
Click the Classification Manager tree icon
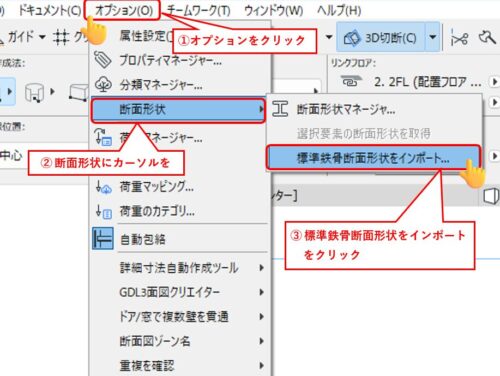tap(103, 85)
